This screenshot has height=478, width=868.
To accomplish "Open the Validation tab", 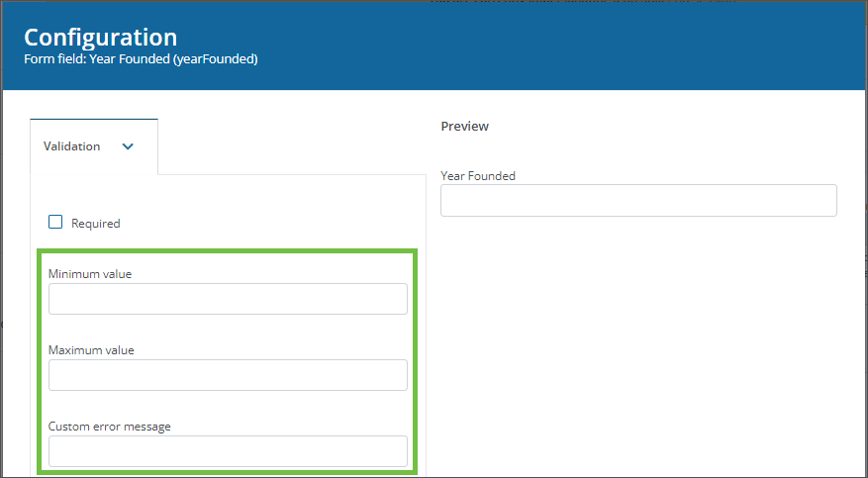I will coord(93,146).
